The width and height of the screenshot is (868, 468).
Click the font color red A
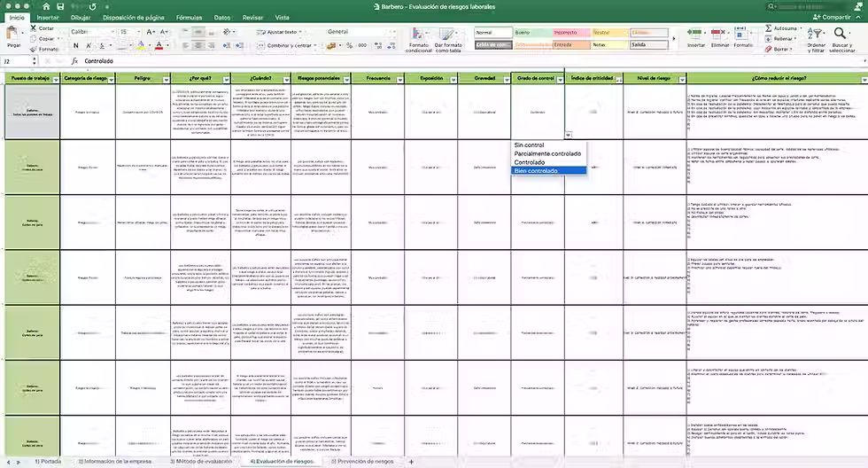coord(159,45)
